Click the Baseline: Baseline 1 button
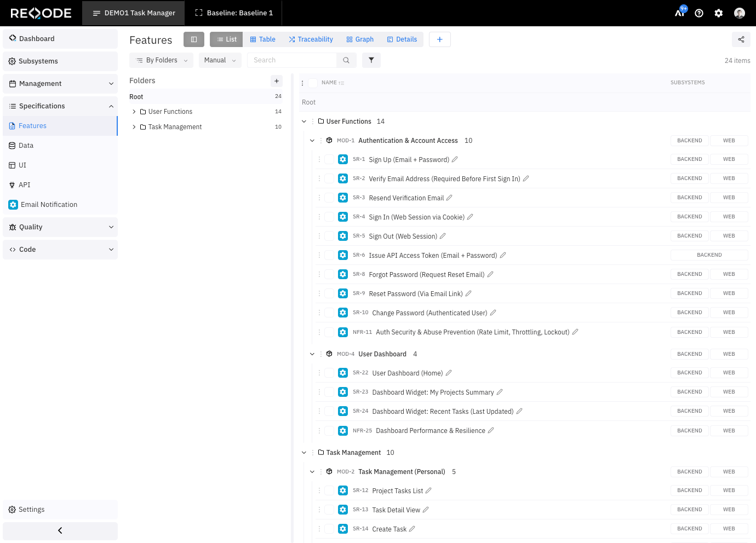 (x=234, y=13)
